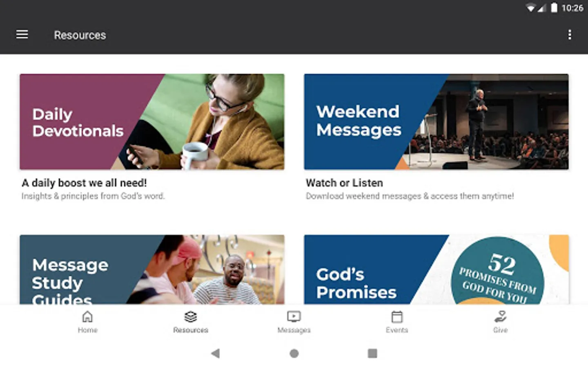This screenshot has width=588, height=368.
Task: Tap the Events calendar icon
Action: (397, 317)
